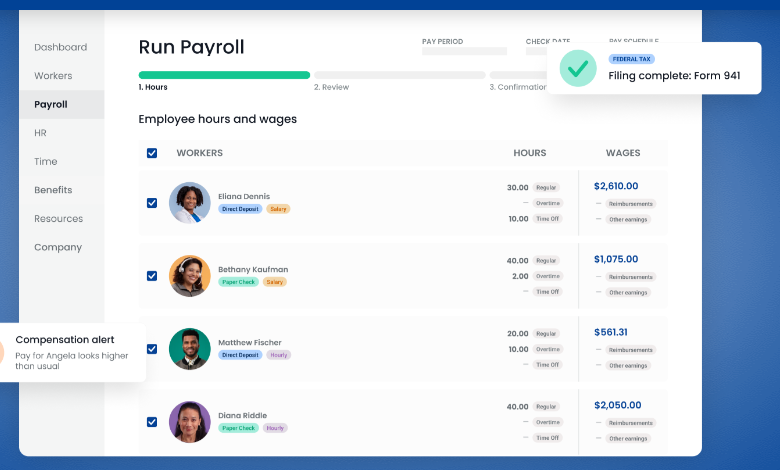This screenshot has width=780, height=470.
Task: Click the WORKERS column header
Action: click(199, 153)
